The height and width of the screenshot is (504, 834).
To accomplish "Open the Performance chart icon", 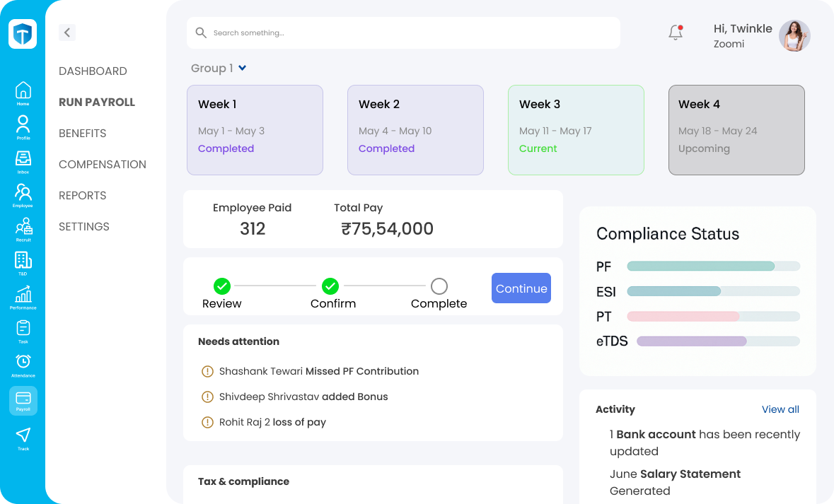I will coord(23,294).
